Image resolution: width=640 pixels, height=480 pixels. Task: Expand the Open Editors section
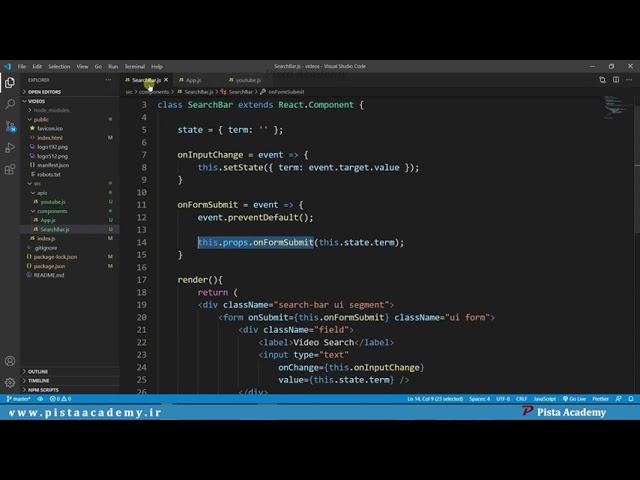[69, 92]
